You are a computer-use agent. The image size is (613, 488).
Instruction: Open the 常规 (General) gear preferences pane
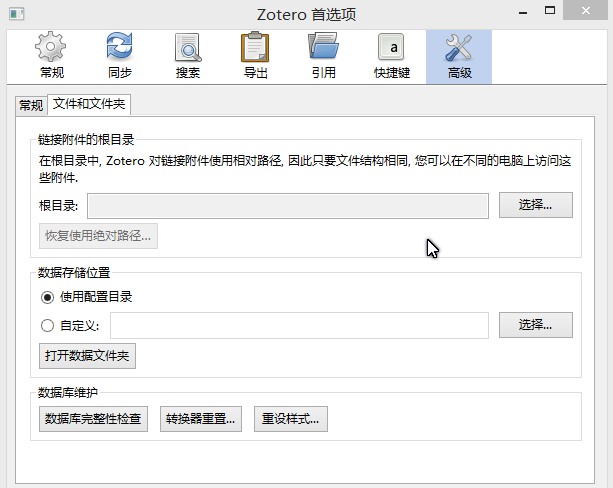coord(51,56)
